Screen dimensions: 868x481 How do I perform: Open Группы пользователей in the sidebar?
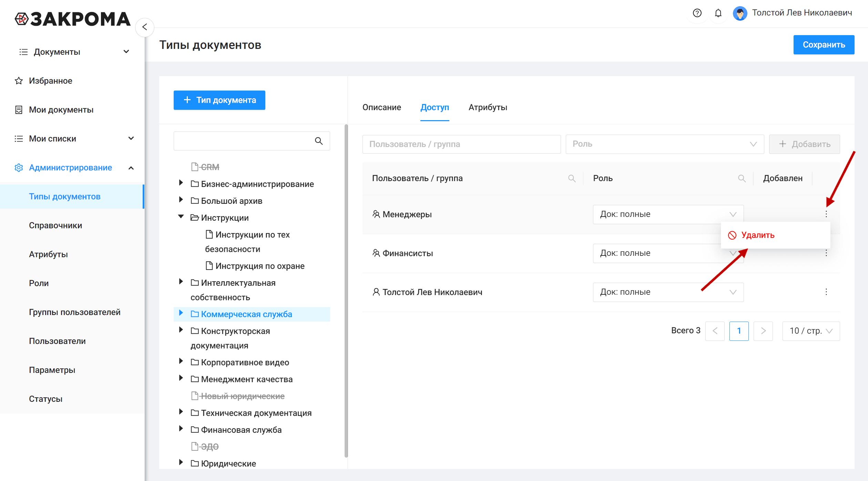[75, 312]
